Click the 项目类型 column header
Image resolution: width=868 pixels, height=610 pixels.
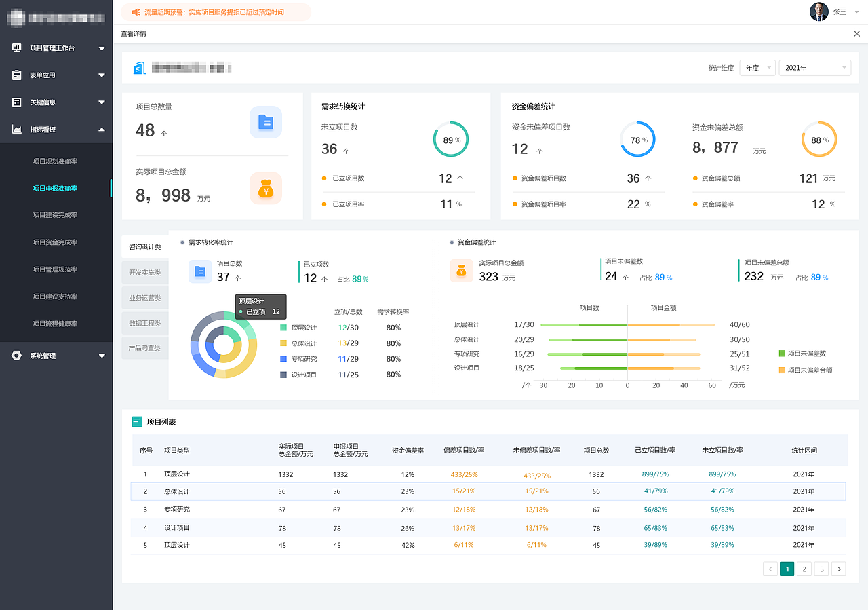[x=177, y=450]
